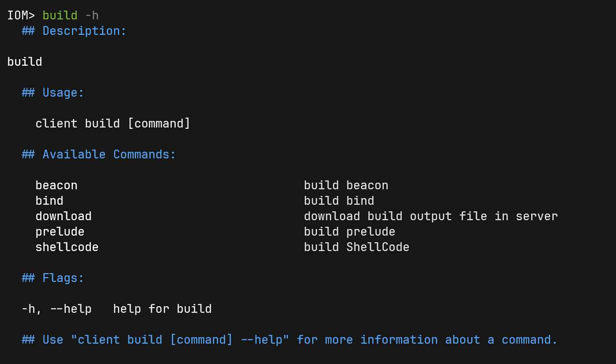The image size is (616, 364).
Task: Select the '## Available Commands:' heading
Action: 99,154
